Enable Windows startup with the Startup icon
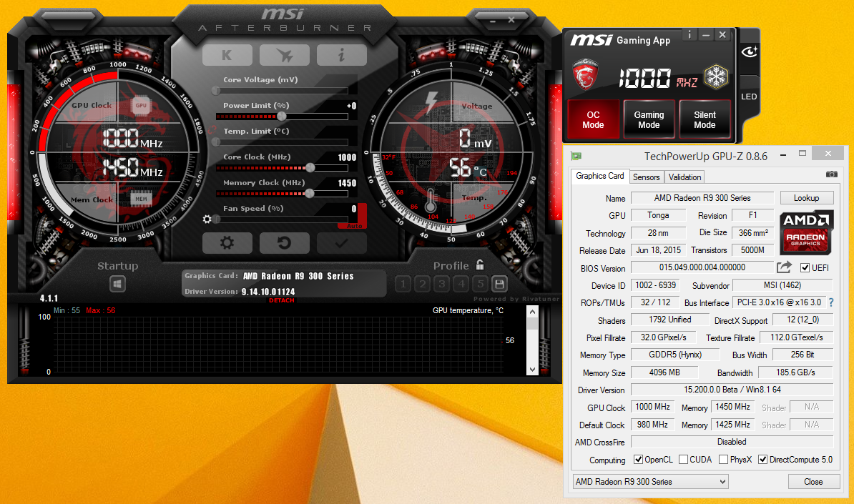The width and height of the screenshot is (854, 504). 117,284
